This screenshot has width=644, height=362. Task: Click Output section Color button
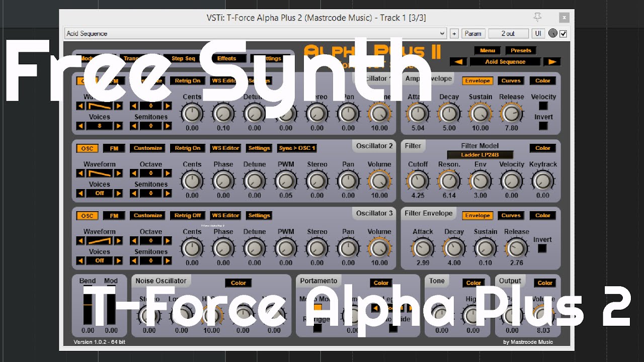(545, 283)
